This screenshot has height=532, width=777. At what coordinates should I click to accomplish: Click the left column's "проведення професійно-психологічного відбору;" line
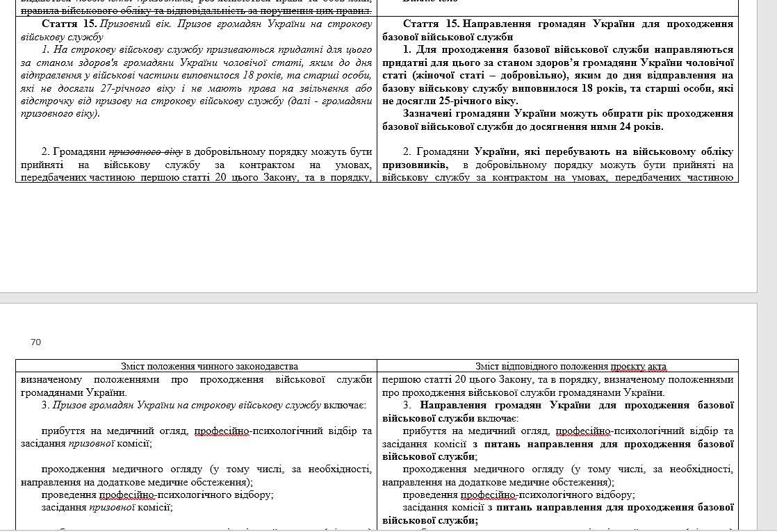(x=157, y=494)
